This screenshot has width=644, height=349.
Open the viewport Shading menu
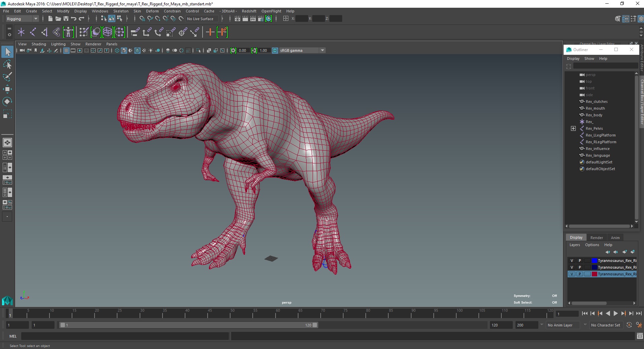click(x=39, y=44)
